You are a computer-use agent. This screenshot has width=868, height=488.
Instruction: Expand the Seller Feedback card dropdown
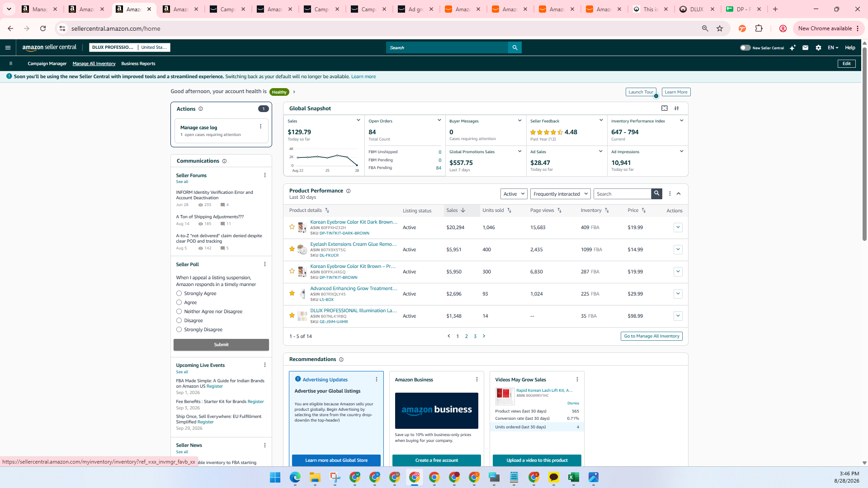click(x=601, y=120)
